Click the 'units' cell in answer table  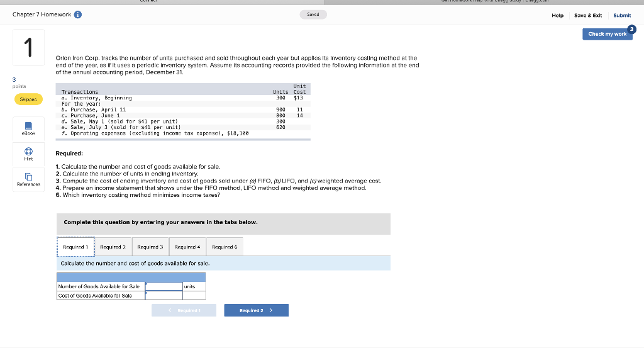point(194,286)
